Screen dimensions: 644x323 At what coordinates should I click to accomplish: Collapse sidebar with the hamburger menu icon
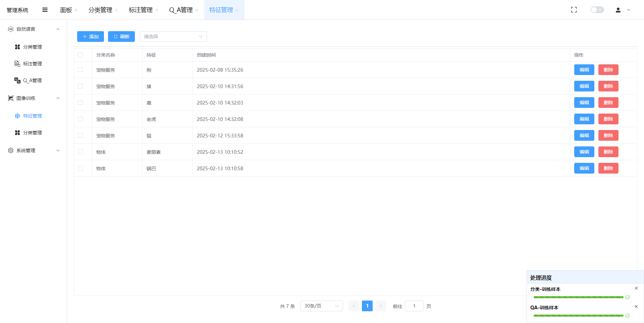45,10
